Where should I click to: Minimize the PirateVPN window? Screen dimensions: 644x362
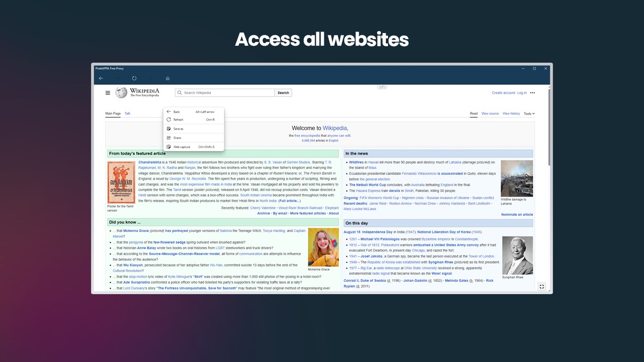click(x=523, y=68)
